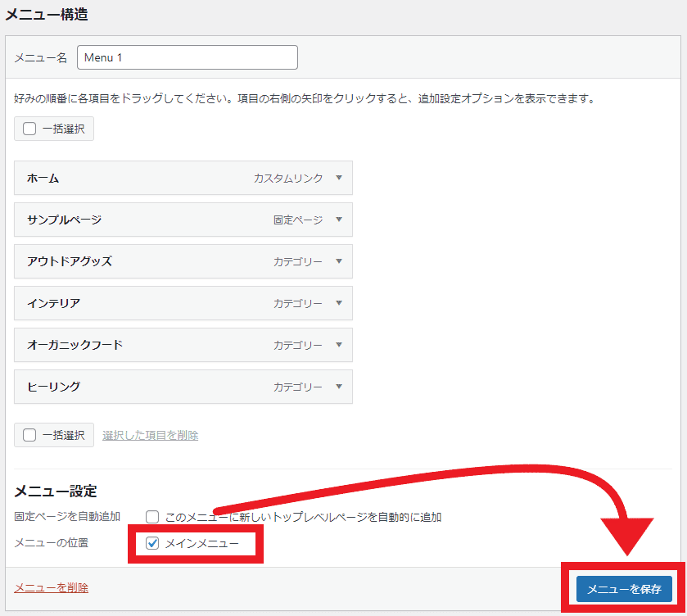Image resolution: width=687 pixels, height=616 pixels.
Task: Select the インテリア menu item title
Action: tap(53, 303)
